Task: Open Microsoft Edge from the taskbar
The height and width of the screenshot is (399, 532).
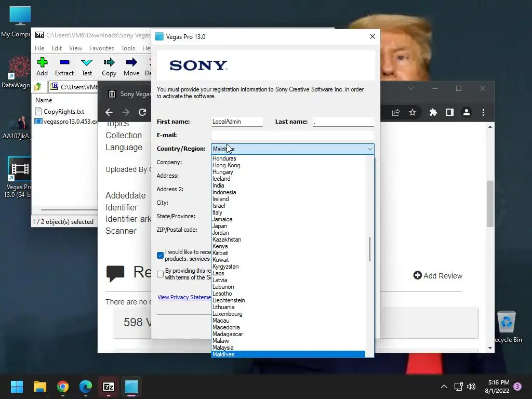Action: click(x=86, y=387)
